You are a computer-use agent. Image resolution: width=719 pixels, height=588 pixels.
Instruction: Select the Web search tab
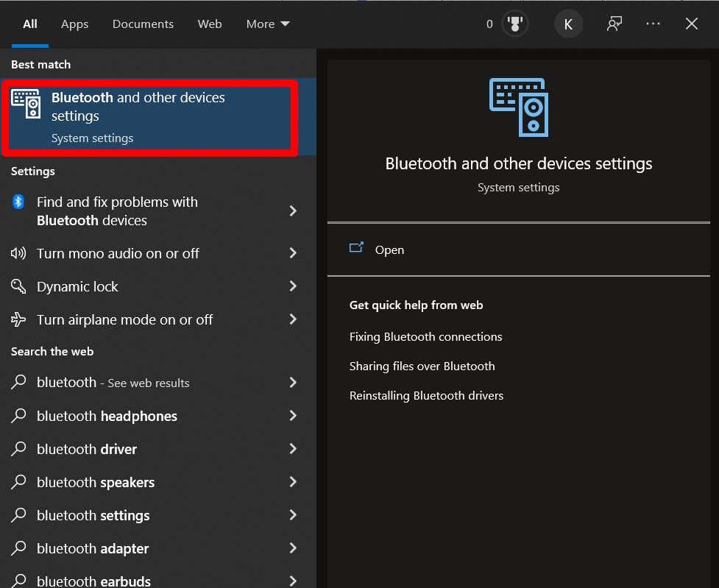pyautogui.click(x=210, y=24)
